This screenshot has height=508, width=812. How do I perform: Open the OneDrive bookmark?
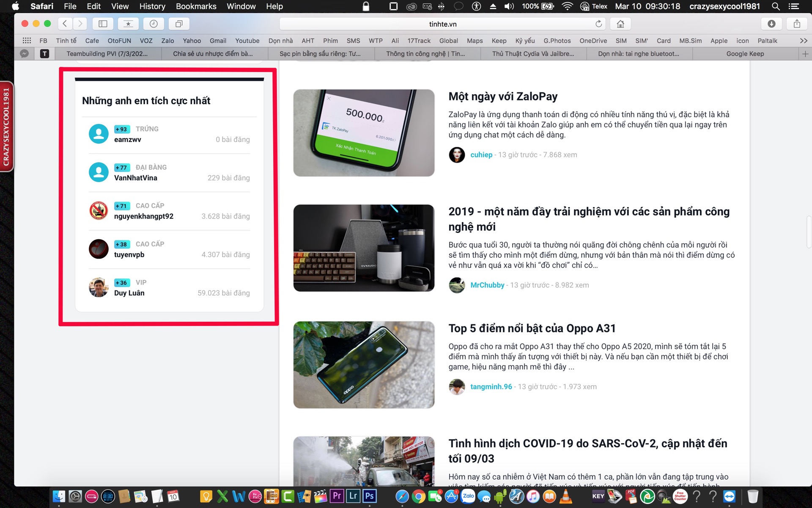coord(593,41)
